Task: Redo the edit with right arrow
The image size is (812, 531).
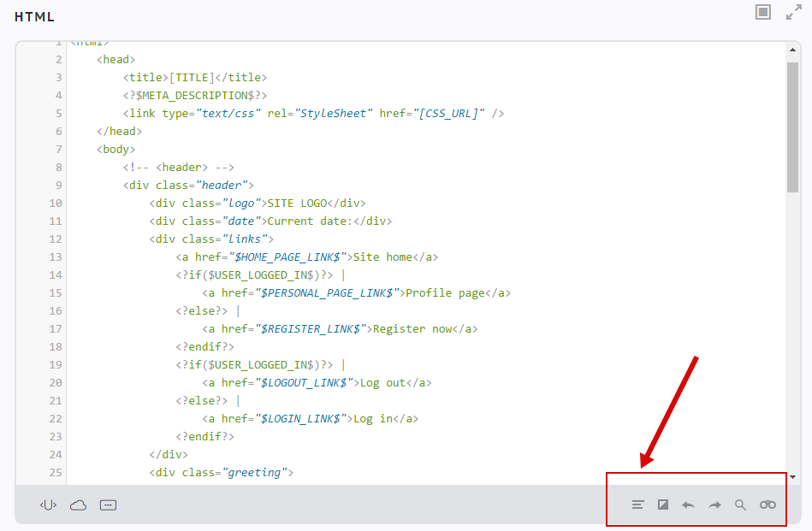Action: (714, 504)
